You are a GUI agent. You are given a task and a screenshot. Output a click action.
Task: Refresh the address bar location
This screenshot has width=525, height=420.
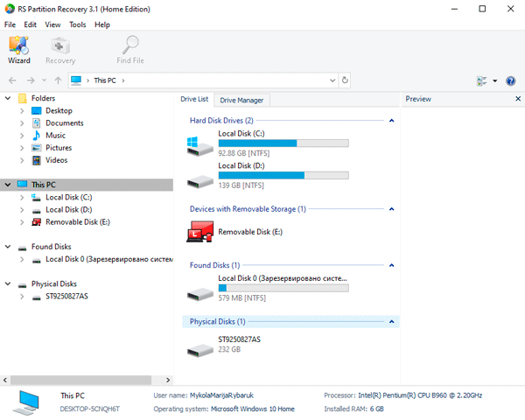345,80
